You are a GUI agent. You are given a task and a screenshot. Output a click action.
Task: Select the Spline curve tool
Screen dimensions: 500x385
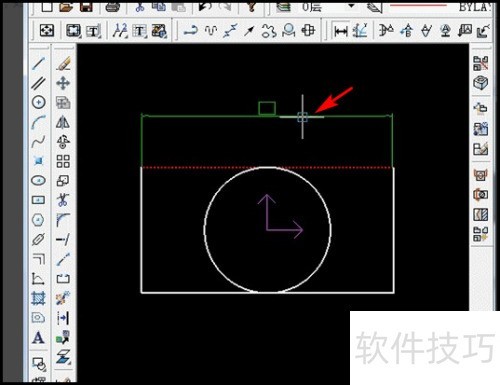coord(39,142)
